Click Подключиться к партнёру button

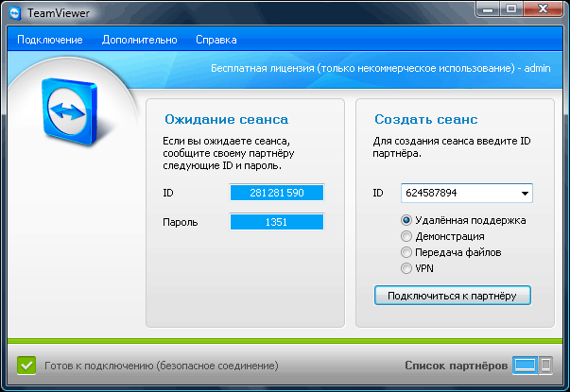click(x=452, y=296)
